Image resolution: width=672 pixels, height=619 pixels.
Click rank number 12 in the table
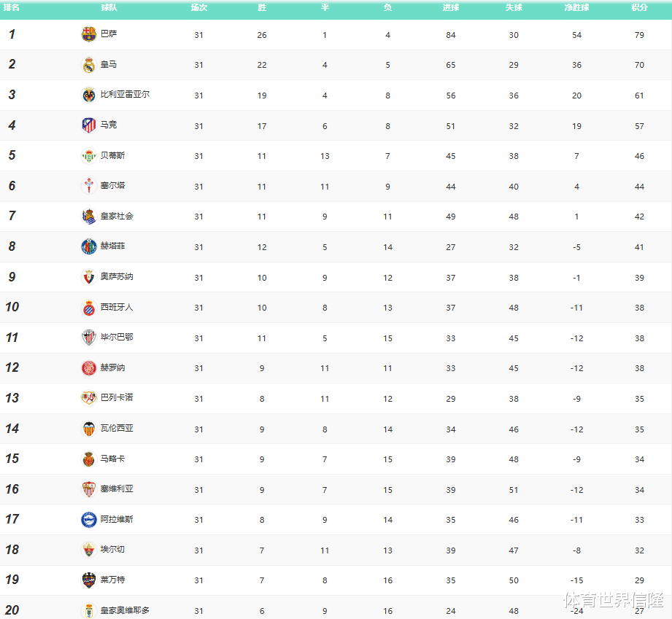12,368
